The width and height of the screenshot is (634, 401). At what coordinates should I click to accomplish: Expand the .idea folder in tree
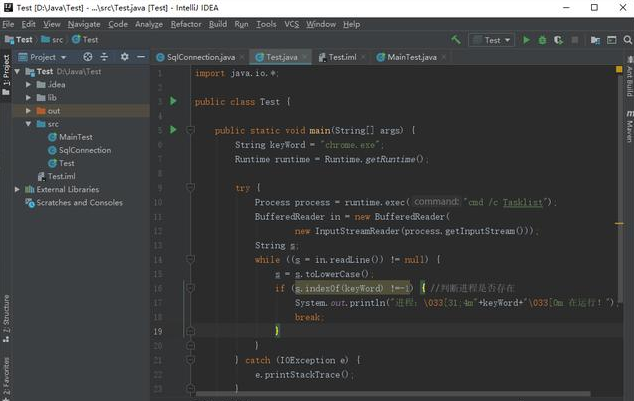point(29,84)
